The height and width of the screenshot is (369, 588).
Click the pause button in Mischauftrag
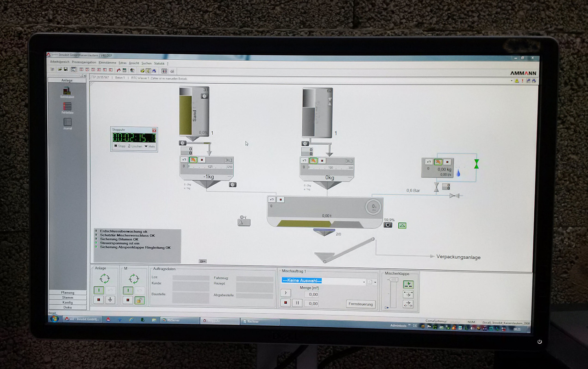297,303
